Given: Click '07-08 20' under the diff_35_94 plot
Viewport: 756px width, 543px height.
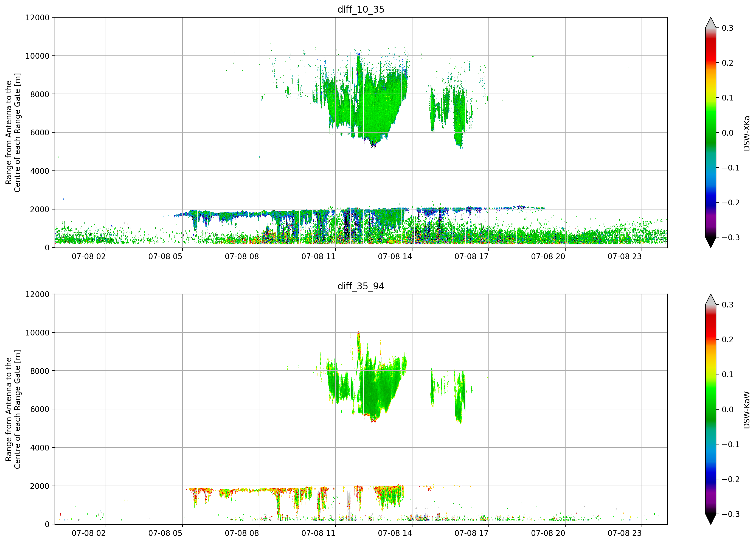Looking at the screenshot, I should [x=548, y=533].
